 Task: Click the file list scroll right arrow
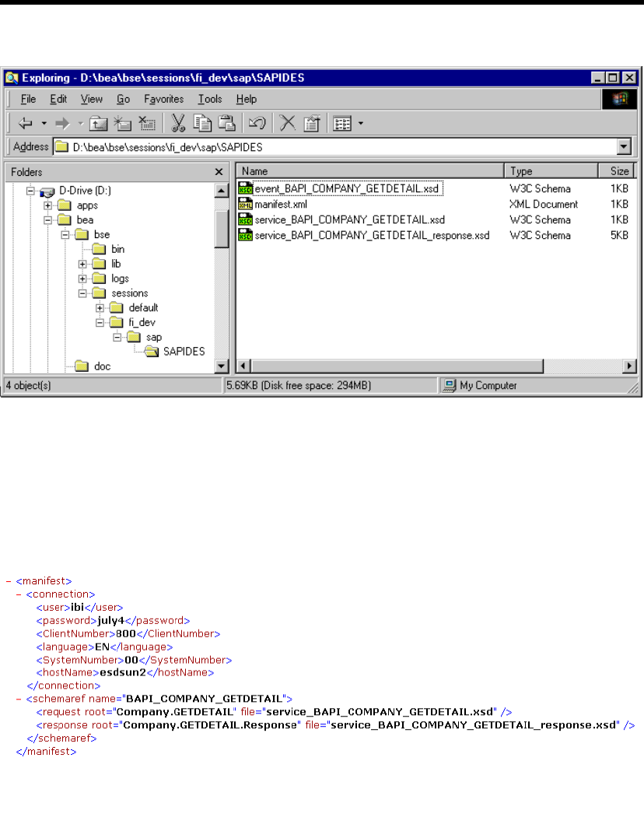point(629,366)
